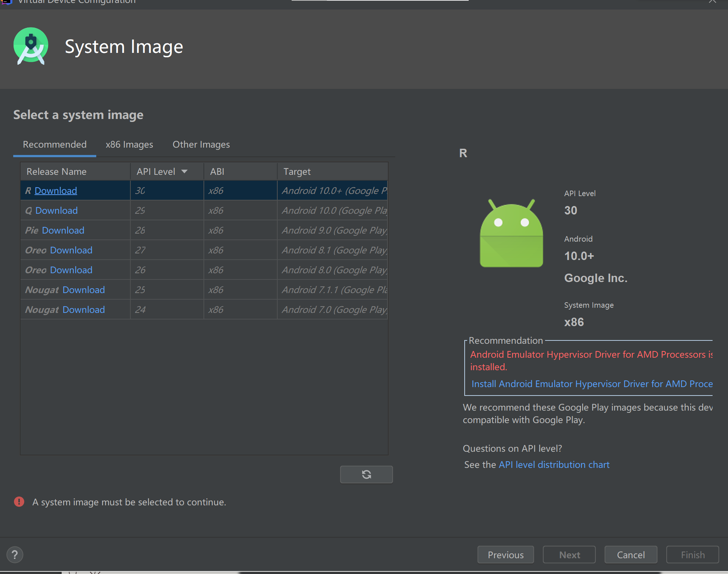Click the Next button

[x=569, y=555]
